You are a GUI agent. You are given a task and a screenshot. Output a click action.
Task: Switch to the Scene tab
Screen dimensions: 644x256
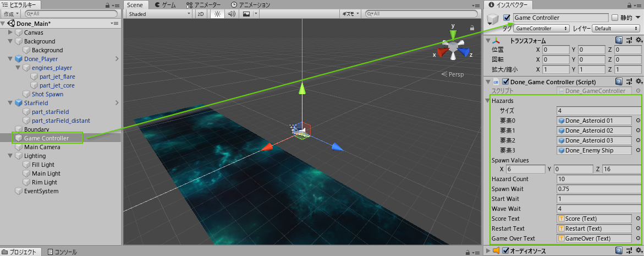tap(135, 5)
